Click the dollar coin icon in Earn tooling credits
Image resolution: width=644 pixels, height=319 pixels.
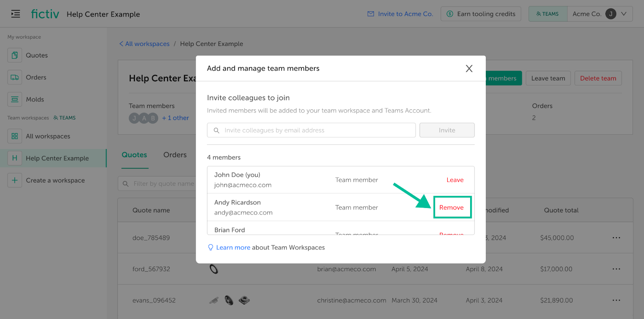450,14
